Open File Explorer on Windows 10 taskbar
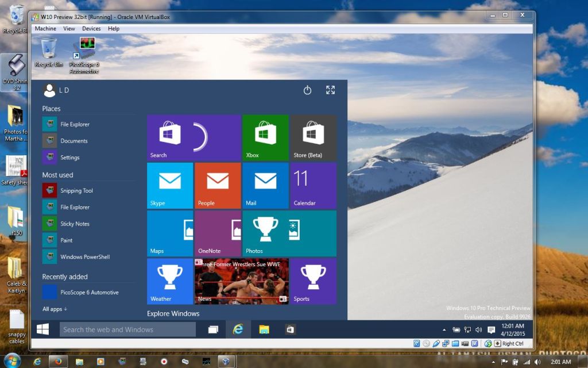This screenshot has height=368, width=588. pos(264,329)
